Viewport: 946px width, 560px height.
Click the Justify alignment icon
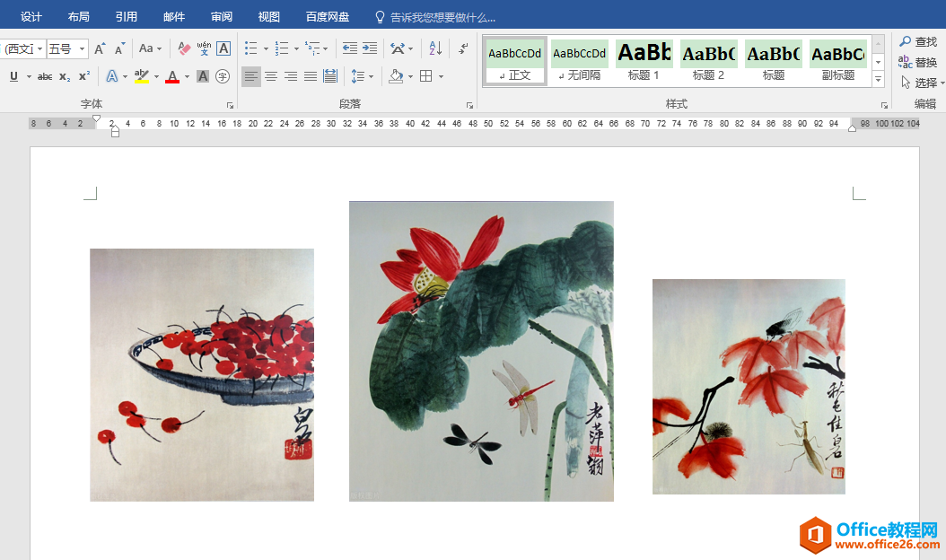tap(311, 76)
